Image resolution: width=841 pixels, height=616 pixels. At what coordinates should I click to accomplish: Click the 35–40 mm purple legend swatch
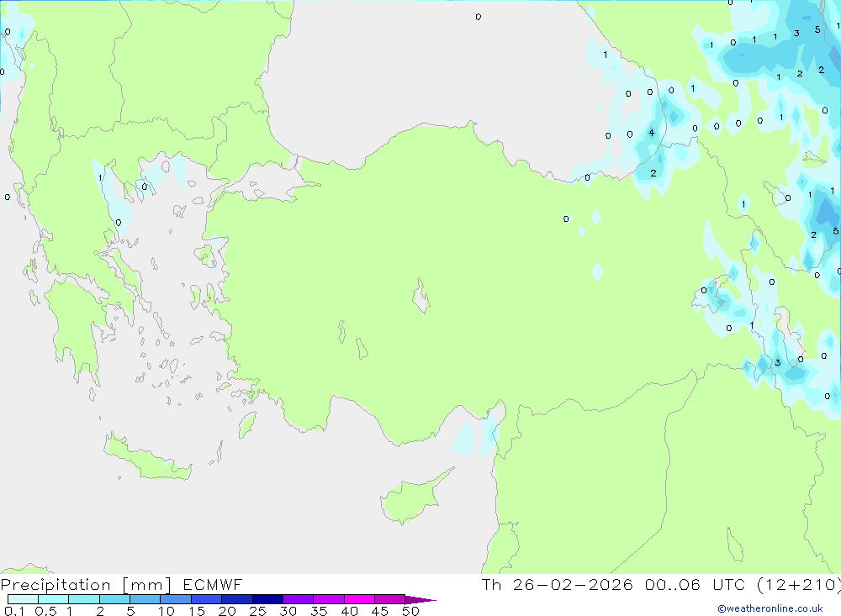(329, 599)
